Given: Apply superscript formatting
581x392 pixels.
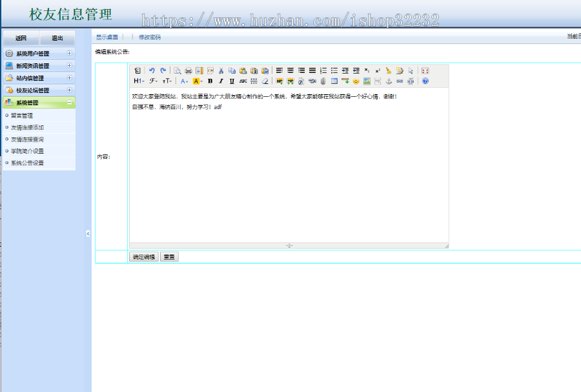Looking at the screenshot, I should pos(378,70).
